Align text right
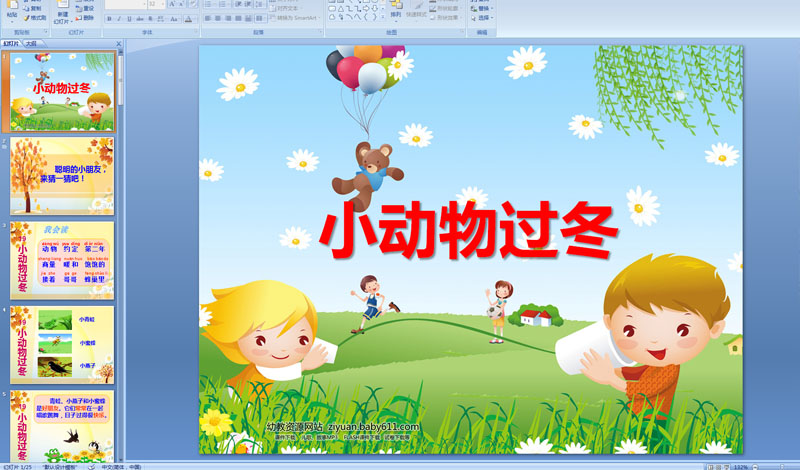The image size is (800, 470). tap(228, 18)
